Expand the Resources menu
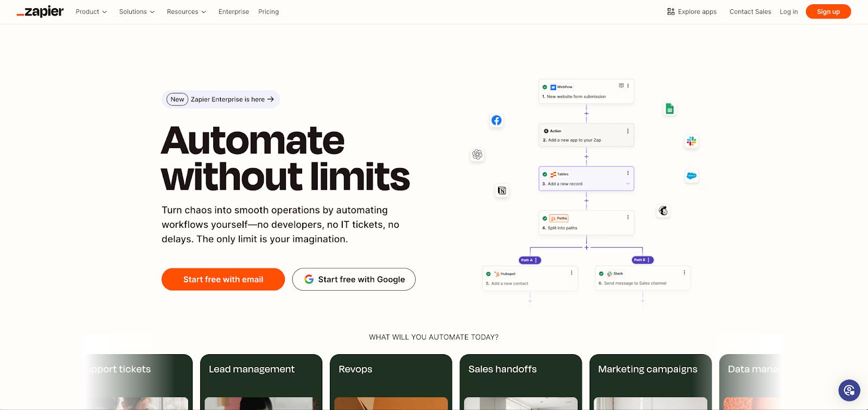This screenshot has width=868, height=410. (187, 11)
